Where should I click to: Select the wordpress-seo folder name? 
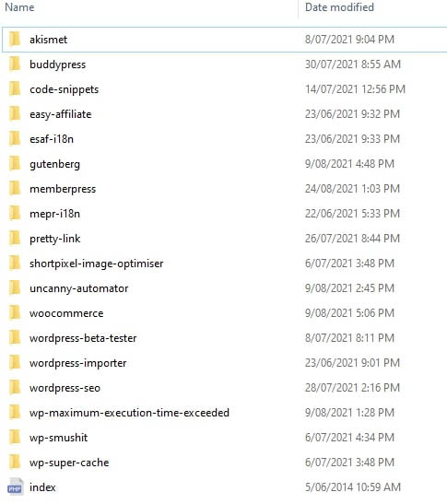65,388
